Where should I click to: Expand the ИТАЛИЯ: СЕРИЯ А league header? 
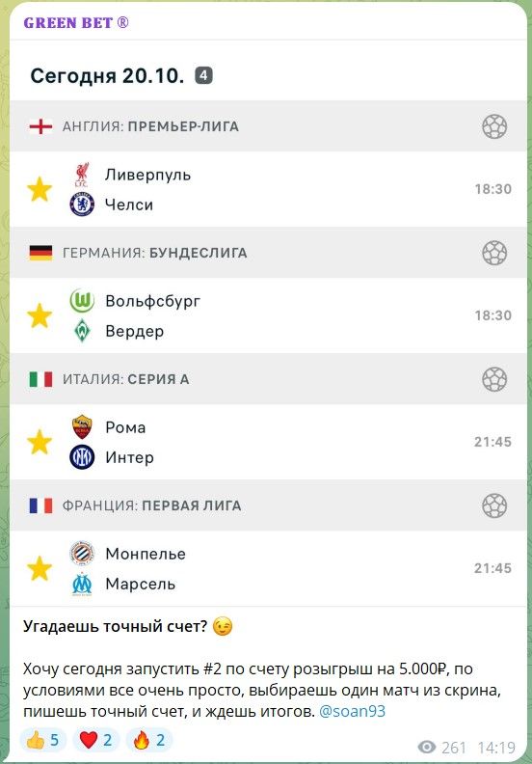click(268, 379)
